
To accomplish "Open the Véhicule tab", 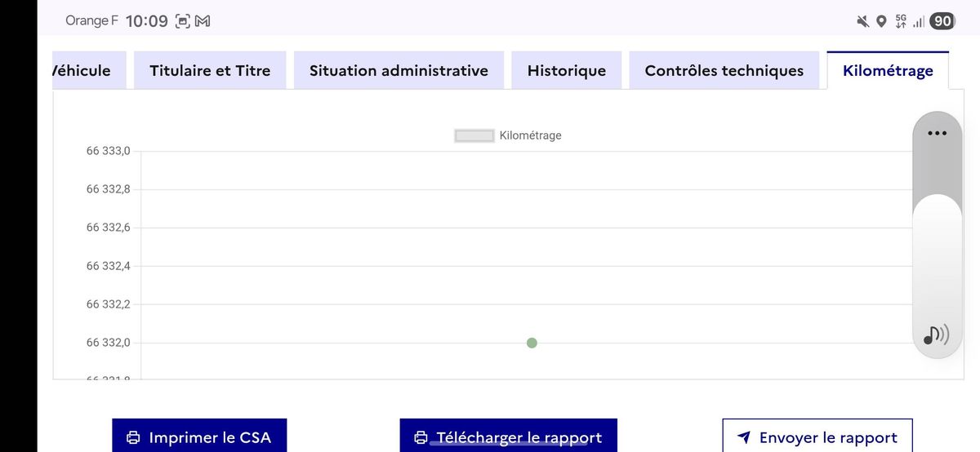I will click(82, 70).
